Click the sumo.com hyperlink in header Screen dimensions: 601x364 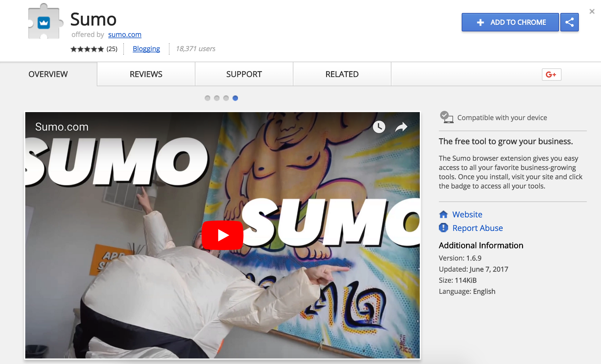125,34
